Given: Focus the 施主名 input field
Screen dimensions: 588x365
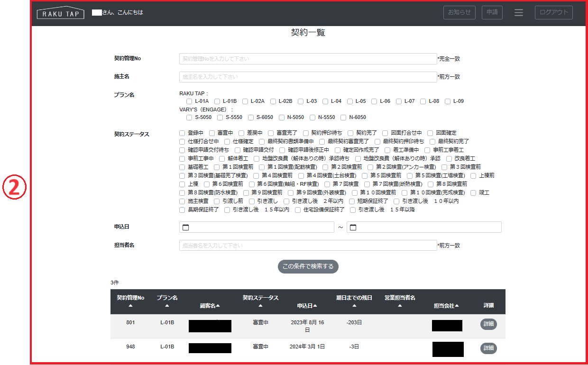Looking at the screenshot, I should click(x=308, y=77).
